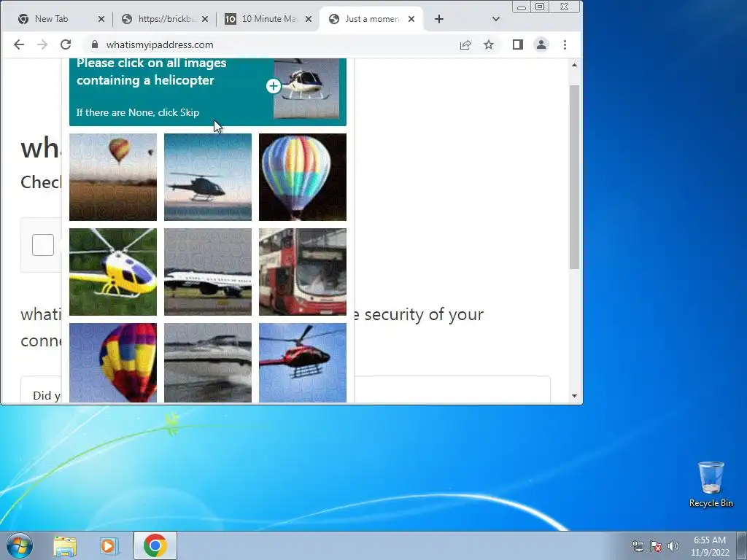The height and width of the screenshot is (560, 747).
Task: Click the Chrome taskbar icon
Action: 155,545
